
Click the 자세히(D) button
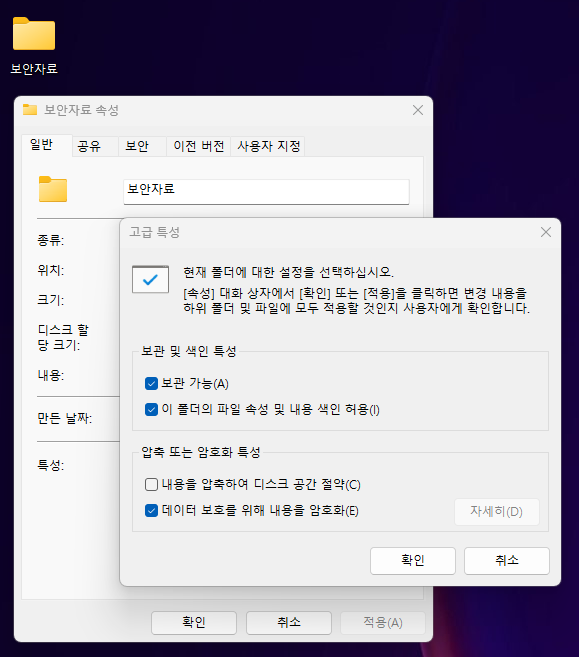point(496,512)
